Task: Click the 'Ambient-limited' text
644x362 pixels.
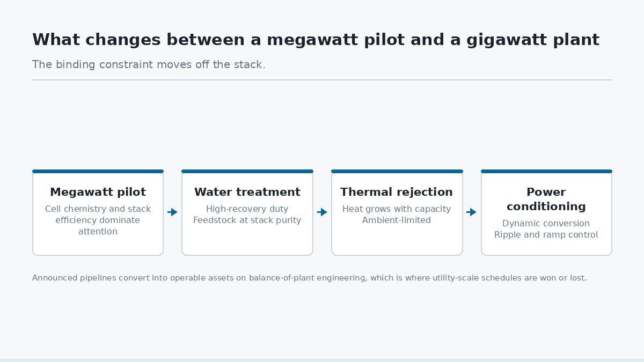Action: coord(397,220)
